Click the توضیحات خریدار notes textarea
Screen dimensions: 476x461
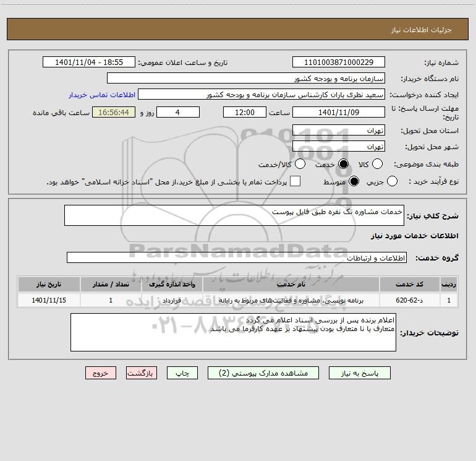point(233,332)
